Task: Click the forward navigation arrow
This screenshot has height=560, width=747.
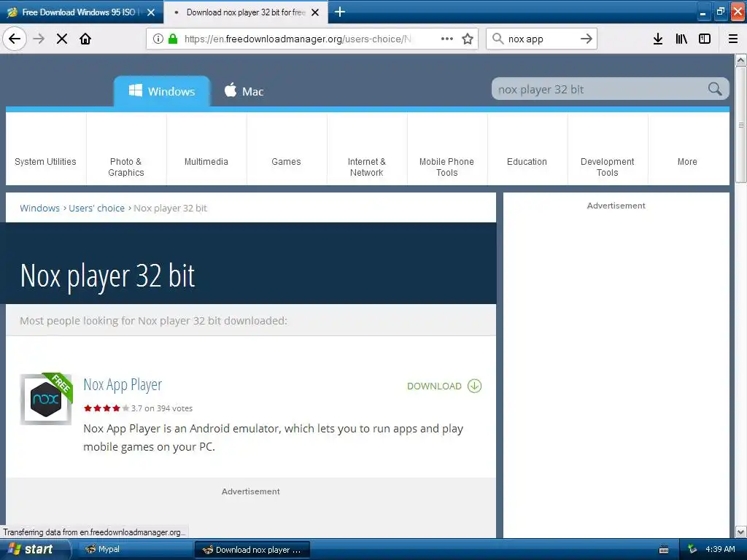Action: 39,39
